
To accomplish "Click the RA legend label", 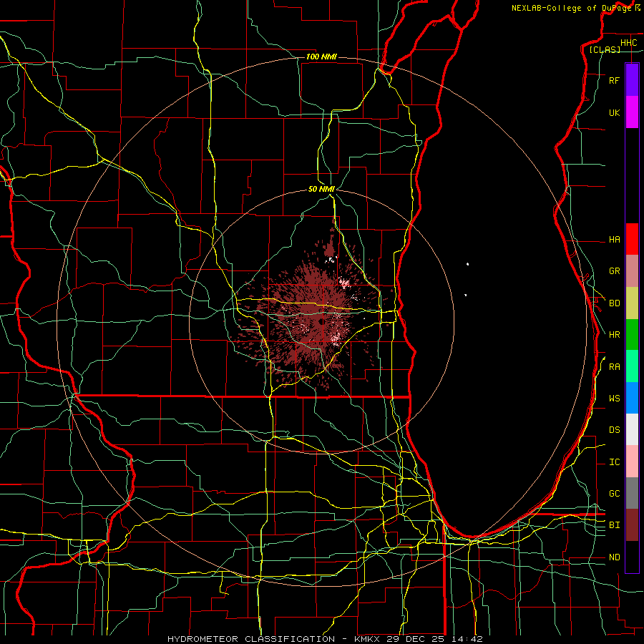I will click(615, 367).
